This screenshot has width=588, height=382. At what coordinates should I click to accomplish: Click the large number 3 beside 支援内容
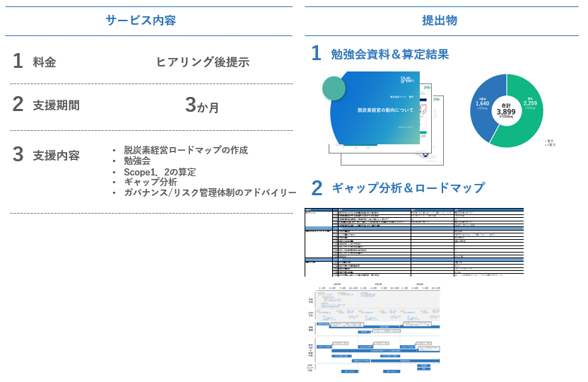tap(18, 155)
